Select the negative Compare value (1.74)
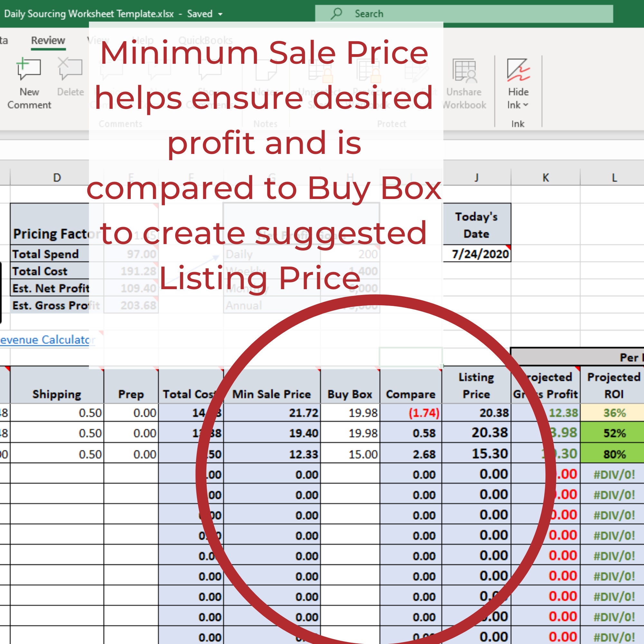The height and width of the screenshot is (644, 644). click(411, 413)
